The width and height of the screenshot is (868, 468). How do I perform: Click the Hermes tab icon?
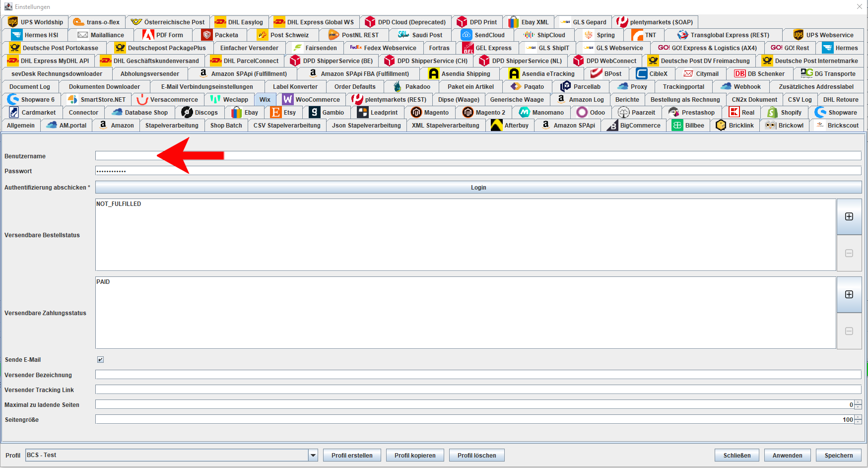point(827,48)
